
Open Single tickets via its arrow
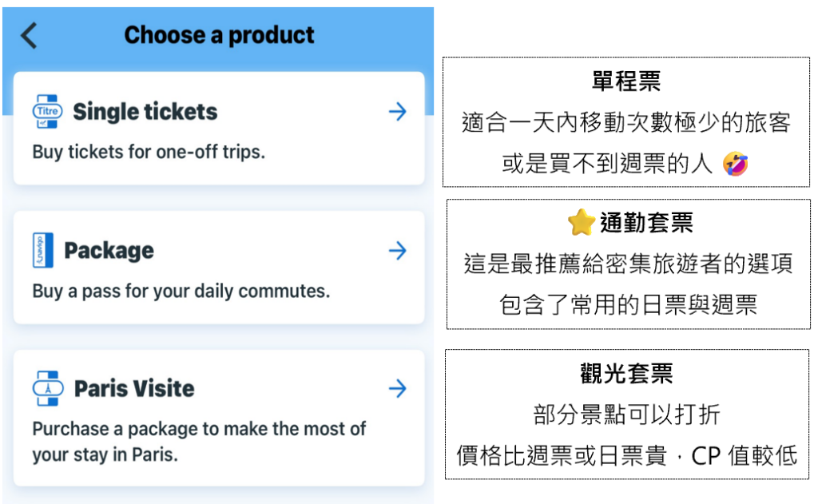(397, 112)
